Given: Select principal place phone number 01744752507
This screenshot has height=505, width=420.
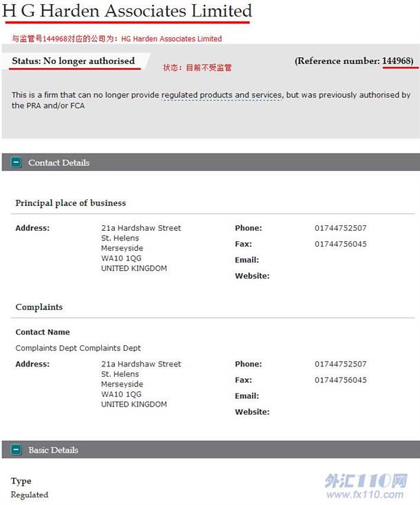Looking at the screenshot, I should 341,228.
